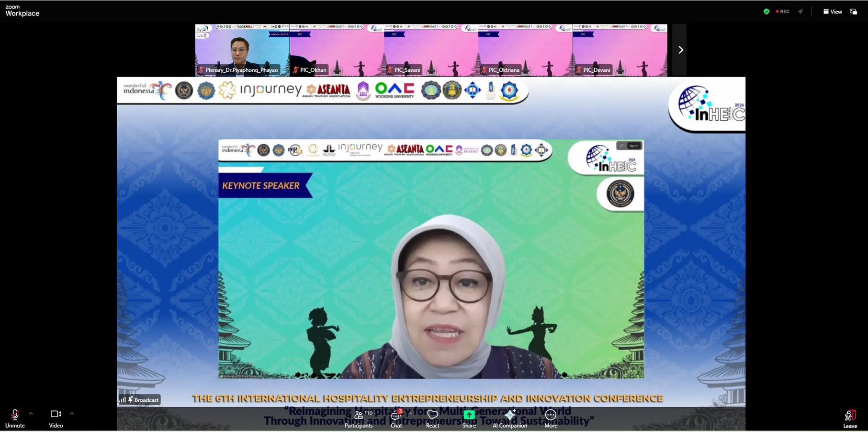Unmute the microphone

[x=15, y=419]
